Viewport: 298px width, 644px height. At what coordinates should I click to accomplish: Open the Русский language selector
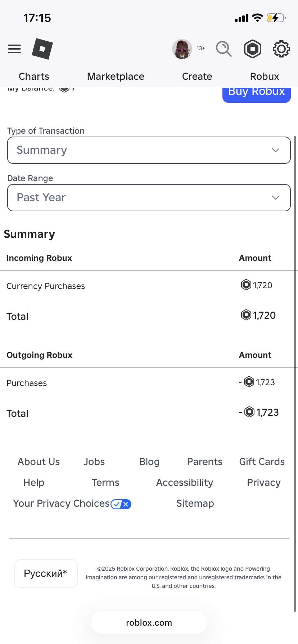coord(46,573)
